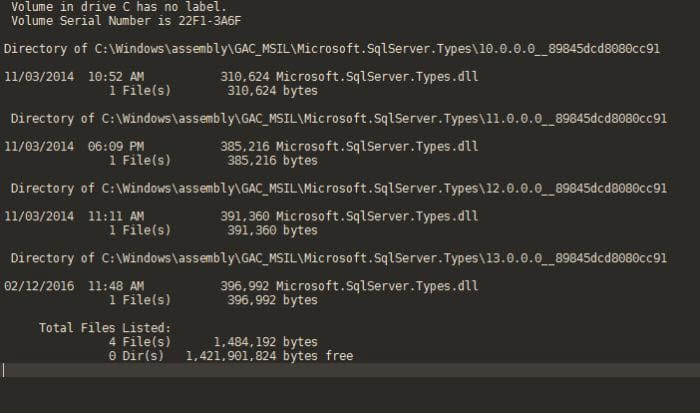700x413 pixels.
Task: Click the "1,421,901,824 bytes free" text
Action: click(269, 356)
